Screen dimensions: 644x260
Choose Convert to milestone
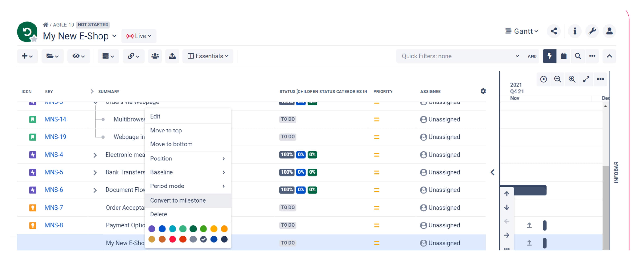188,201
